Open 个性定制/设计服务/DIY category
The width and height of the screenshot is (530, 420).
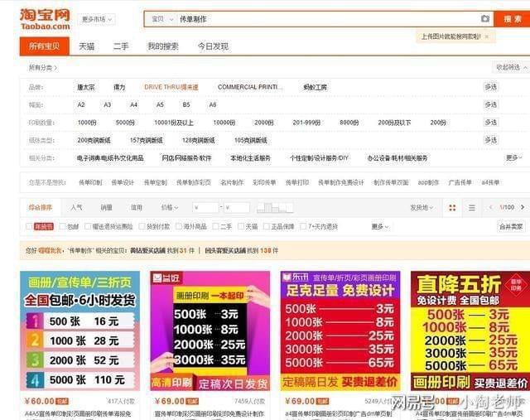(319, 157)
